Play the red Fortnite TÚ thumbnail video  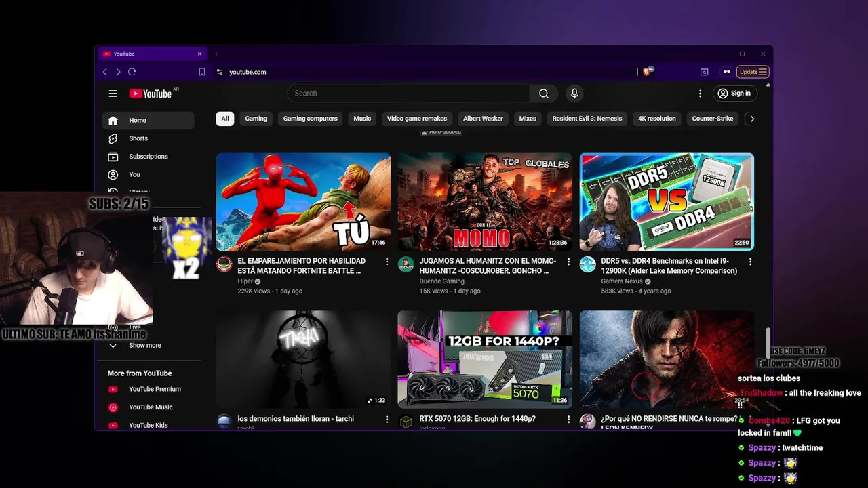(303, 202)
